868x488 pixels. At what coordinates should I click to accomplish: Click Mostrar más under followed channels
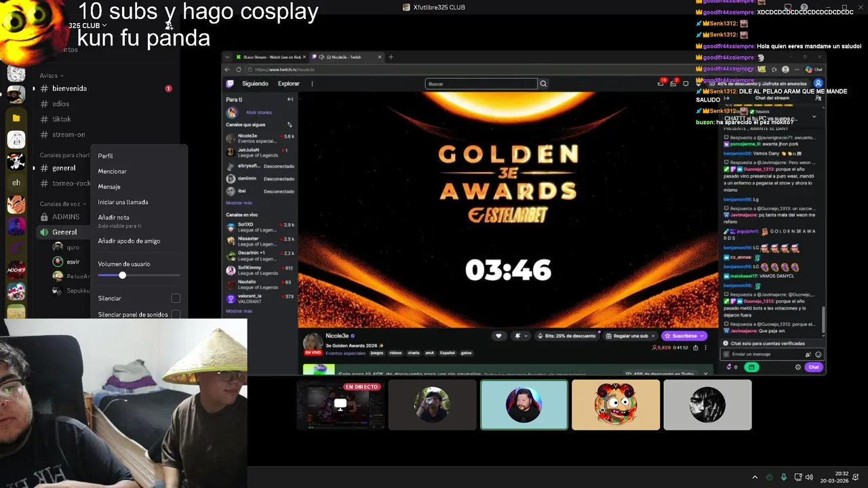(239, 203)
